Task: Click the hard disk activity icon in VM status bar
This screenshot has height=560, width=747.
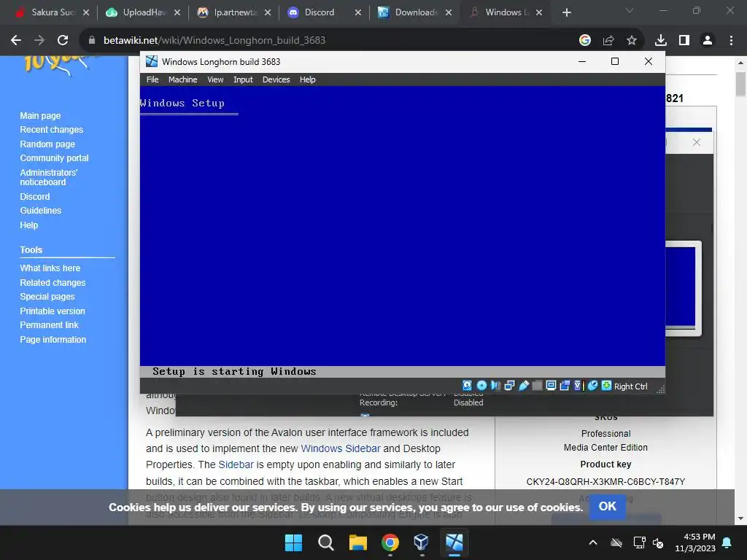Action: [x=468, y=386]
